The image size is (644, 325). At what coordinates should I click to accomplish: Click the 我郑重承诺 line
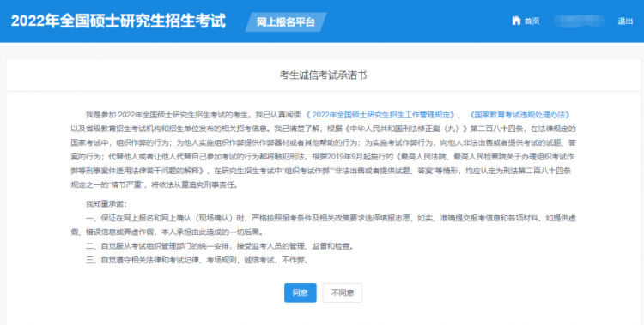(106, 204)
